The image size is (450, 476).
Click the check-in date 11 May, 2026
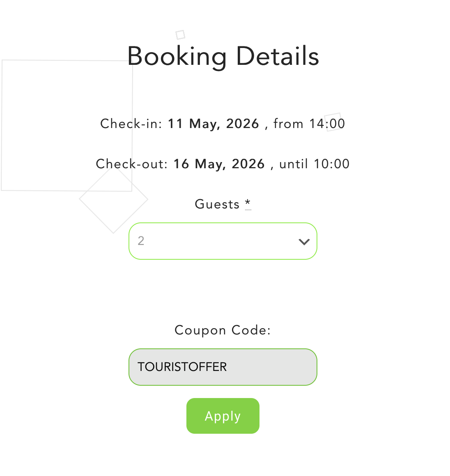pos(214,124)
